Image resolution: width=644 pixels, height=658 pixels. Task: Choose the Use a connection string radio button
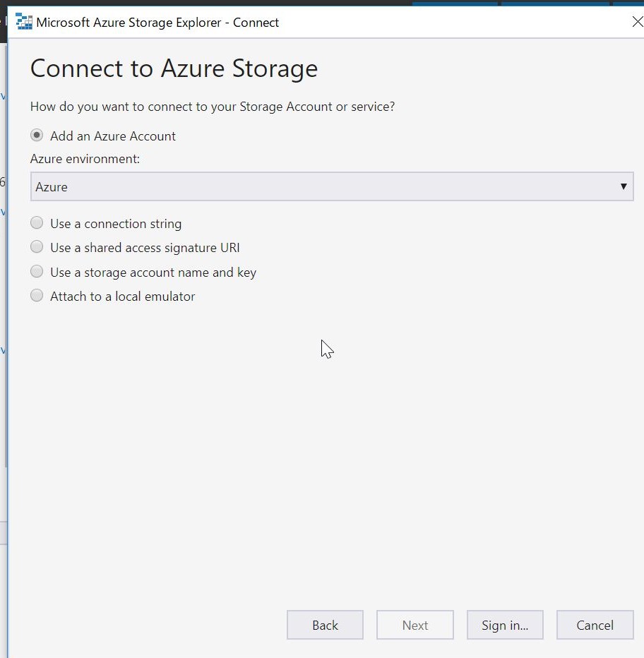(37, 223)
